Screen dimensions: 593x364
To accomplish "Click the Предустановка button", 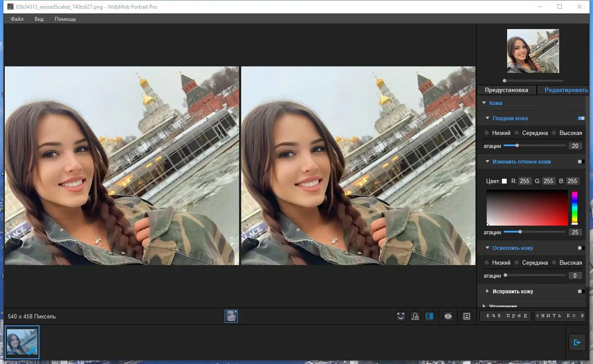I will pyautogui.click(x=506, y=90).
